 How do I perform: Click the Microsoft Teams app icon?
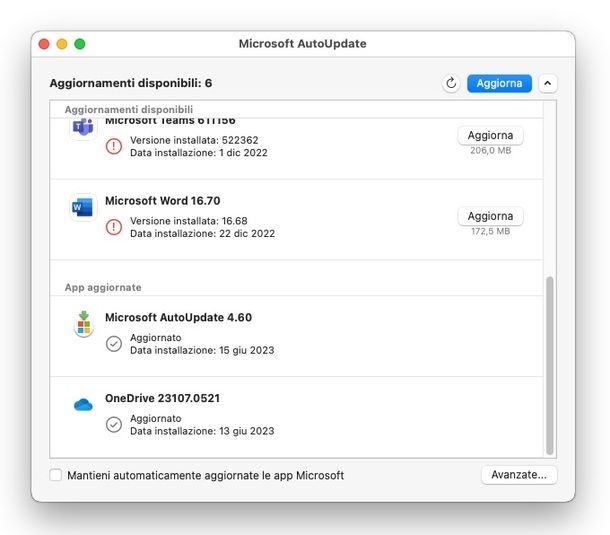[83, 127]
